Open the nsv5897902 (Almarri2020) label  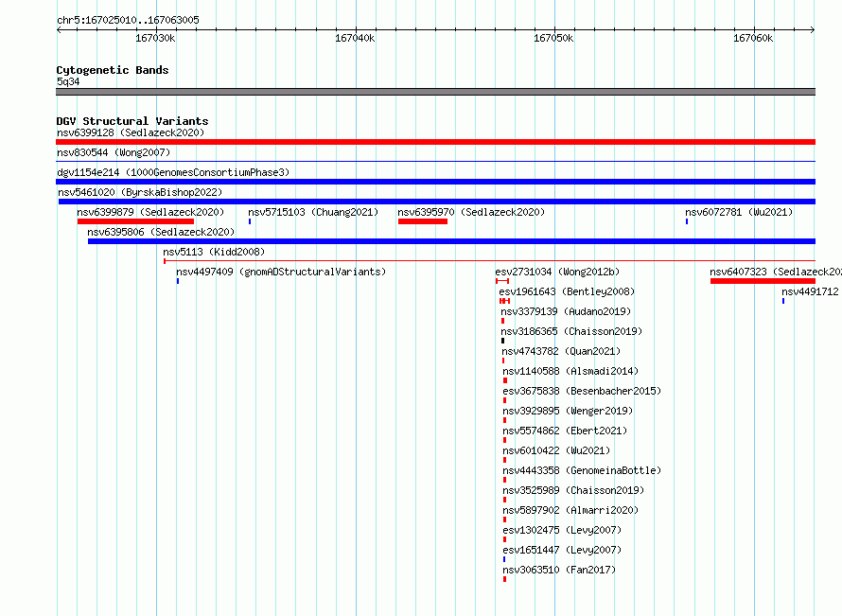click(570, 510)
